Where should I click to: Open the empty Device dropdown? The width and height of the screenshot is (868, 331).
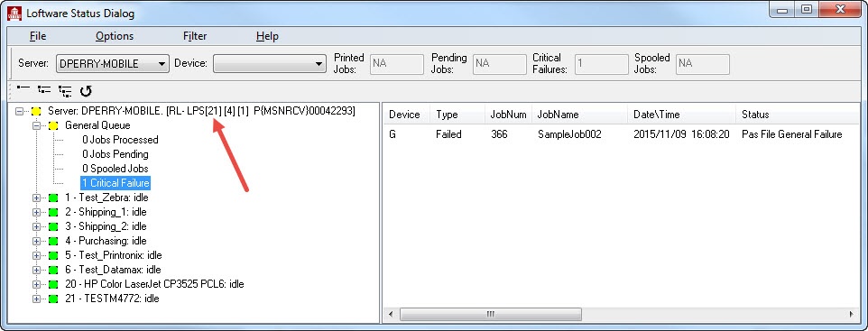[270, 64]
